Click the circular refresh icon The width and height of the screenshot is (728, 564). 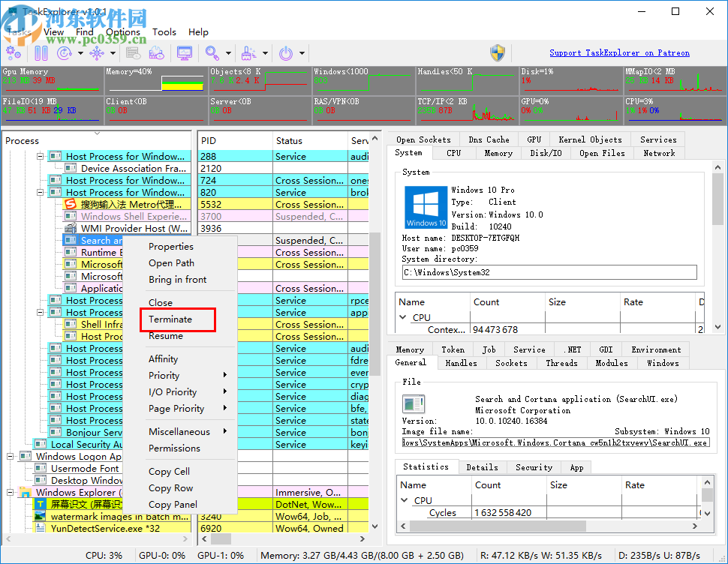[65, 53]
